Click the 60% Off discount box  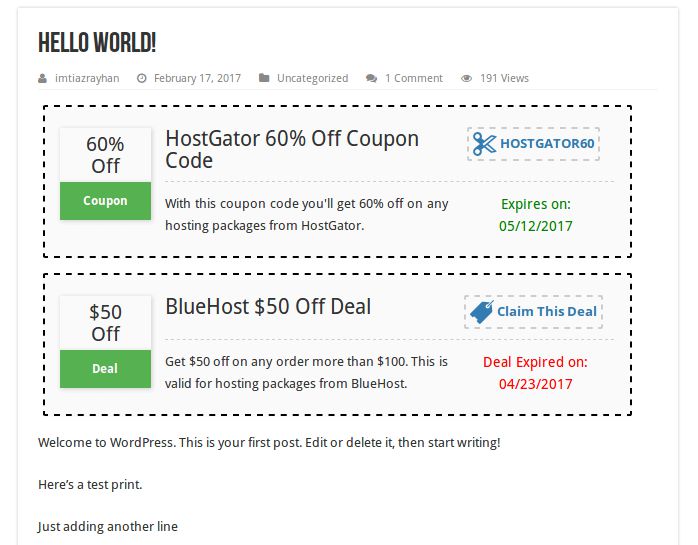click(105, 155)
